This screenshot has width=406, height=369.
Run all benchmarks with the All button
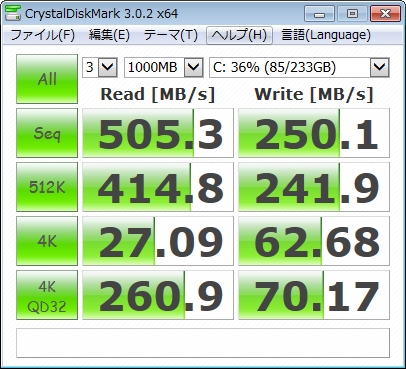pos(47,79)
